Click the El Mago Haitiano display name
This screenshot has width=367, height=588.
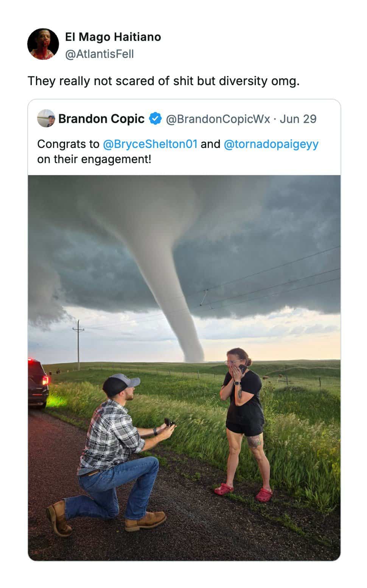tap(113, 37)
